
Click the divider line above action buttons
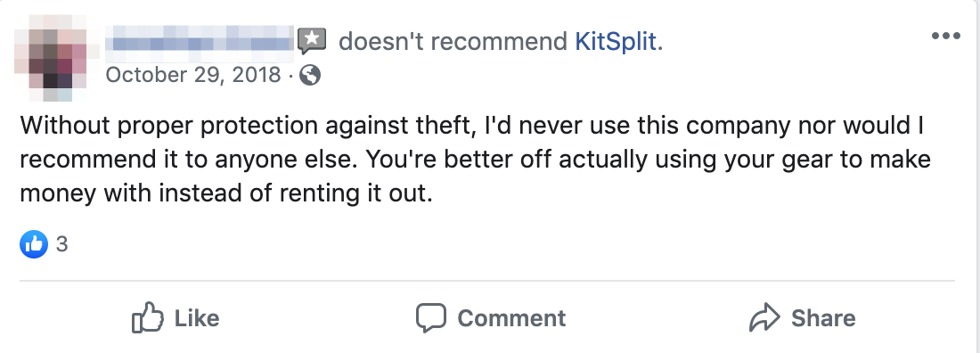click(487, 281)
